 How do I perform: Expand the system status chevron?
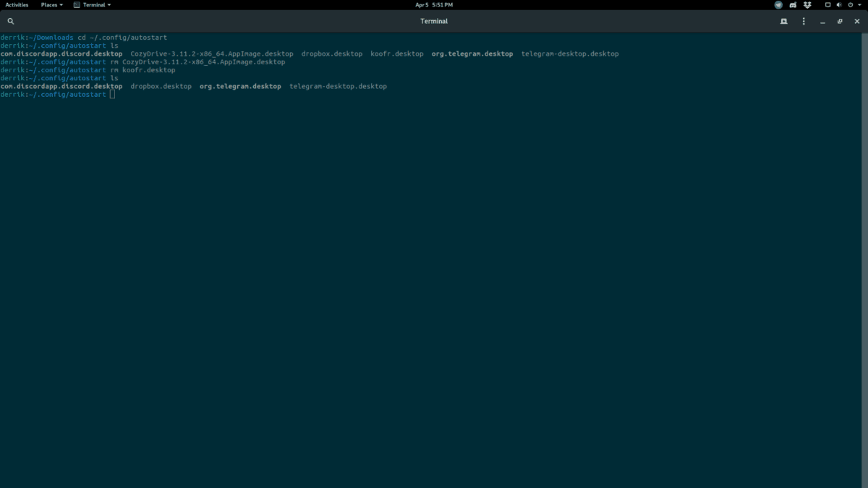pos(859,4)
